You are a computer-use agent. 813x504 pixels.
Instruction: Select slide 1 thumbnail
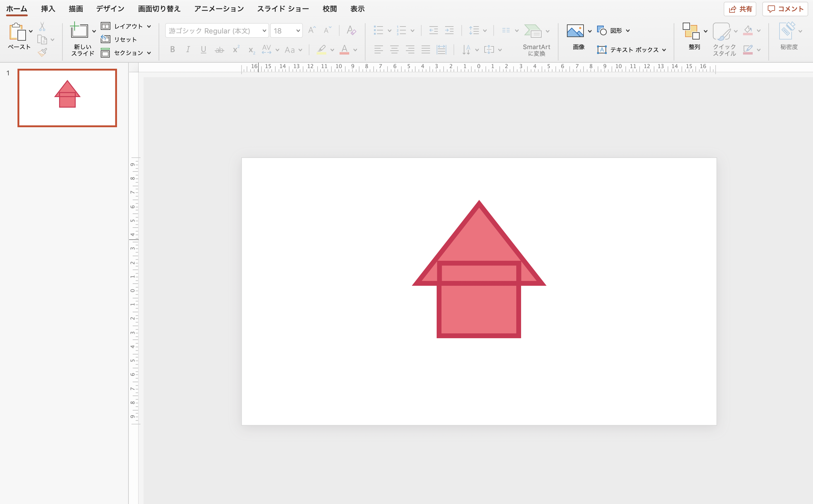click(x=67, y=98)
